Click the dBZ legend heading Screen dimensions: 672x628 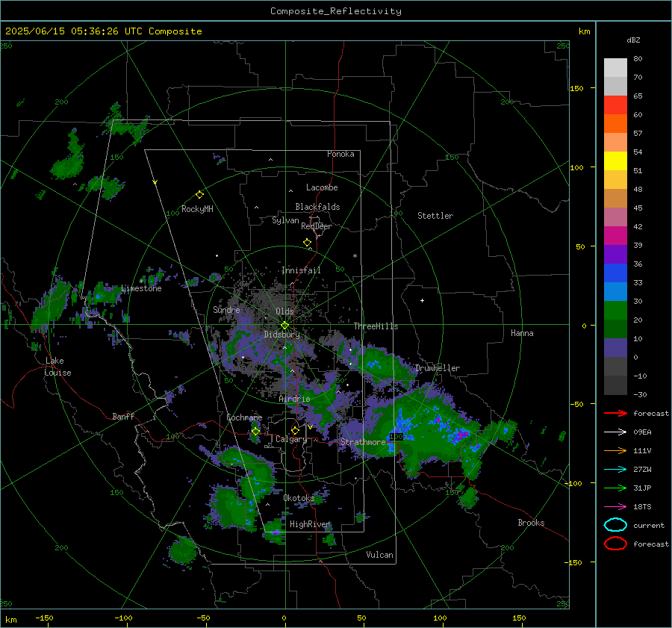point(633,40)
